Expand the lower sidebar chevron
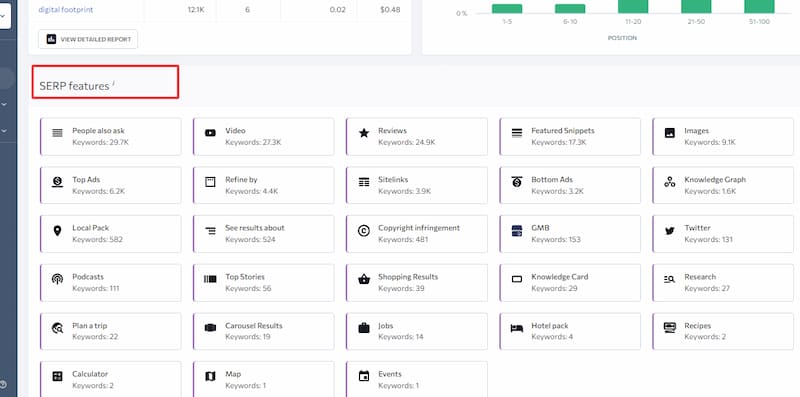800x397 pixels. (4, 131)
